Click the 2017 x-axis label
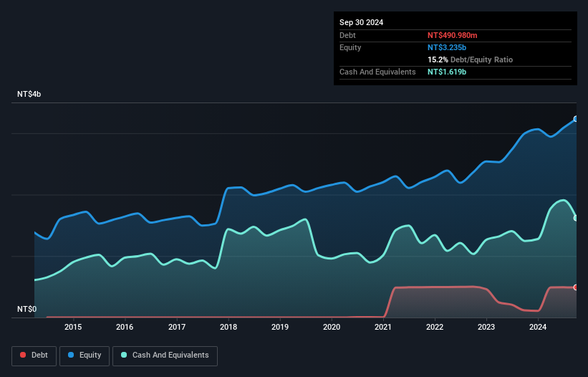Image resolution: width=588 pixels, height=377 pixels. coord(177,327)
